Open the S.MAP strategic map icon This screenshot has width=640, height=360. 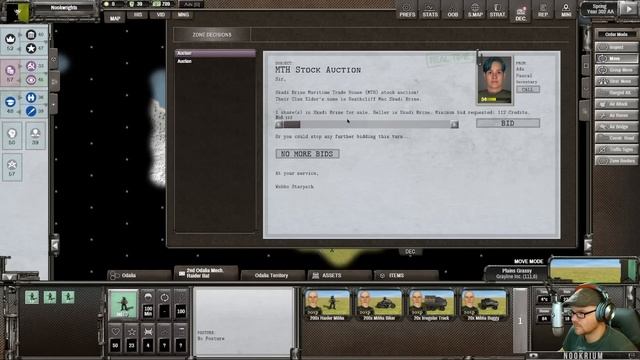click(475, 10)
